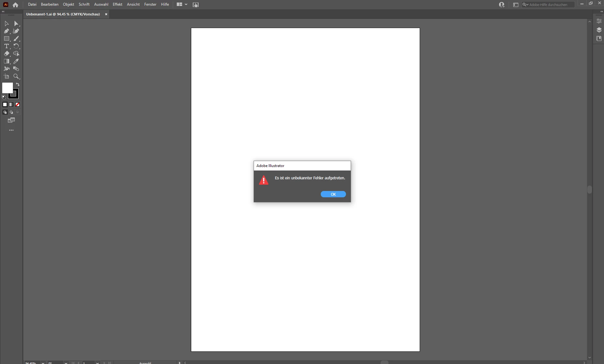This screenshot has height=364, width=604.
Task: Select the Gradient tool
Action: [x=7, y=61]
